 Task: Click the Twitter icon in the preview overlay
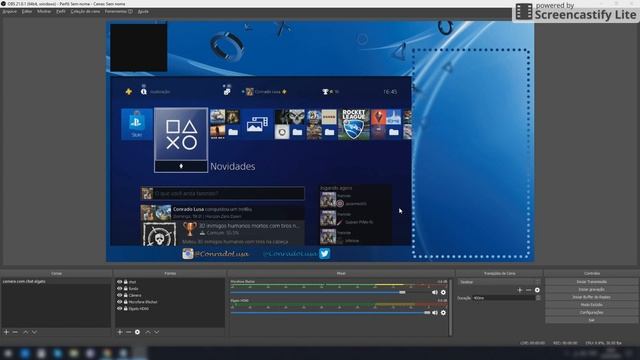click(324, 253)
